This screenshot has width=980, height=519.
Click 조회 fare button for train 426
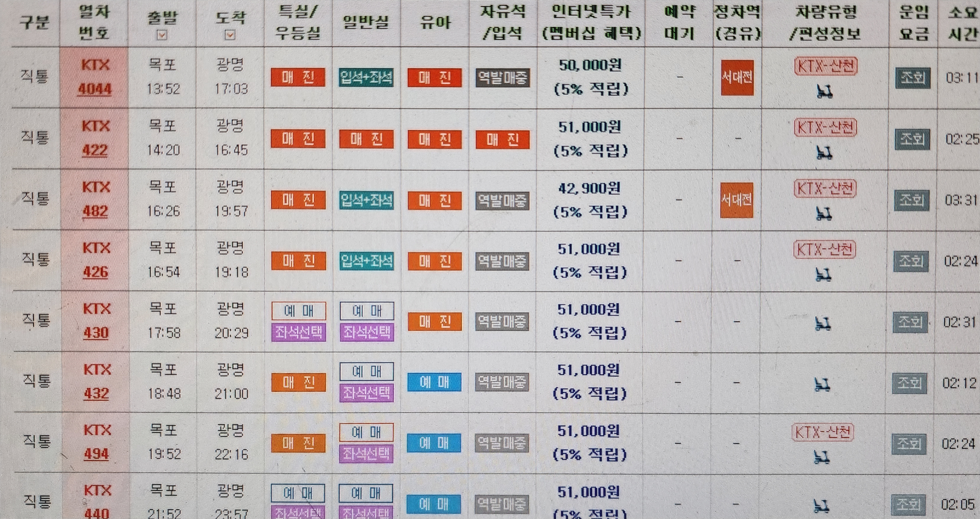(x=911, y=261)
